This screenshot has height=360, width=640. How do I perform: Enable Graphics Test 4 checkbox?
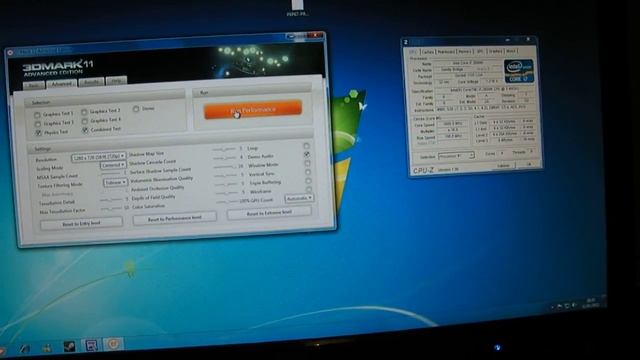click(x=84, y=121)
